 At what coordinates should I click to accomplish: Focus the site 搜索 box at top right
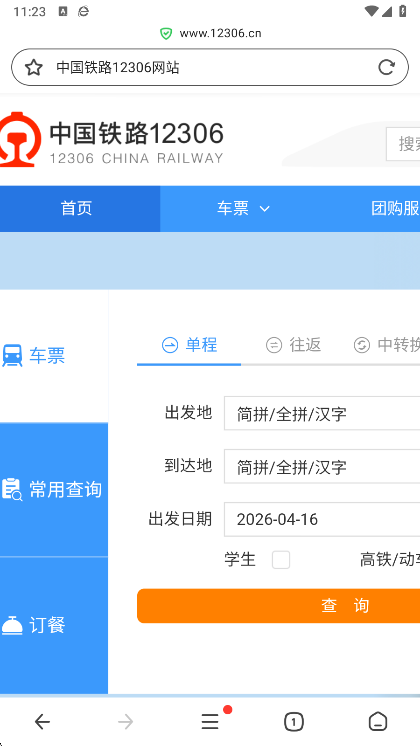[x=403, y=144]
